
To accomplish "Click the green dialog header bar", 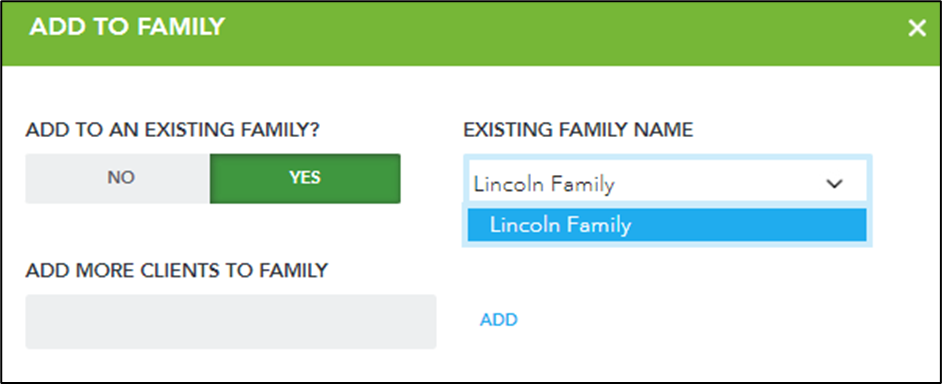I will pyautogui.click(x=471, y=33).
